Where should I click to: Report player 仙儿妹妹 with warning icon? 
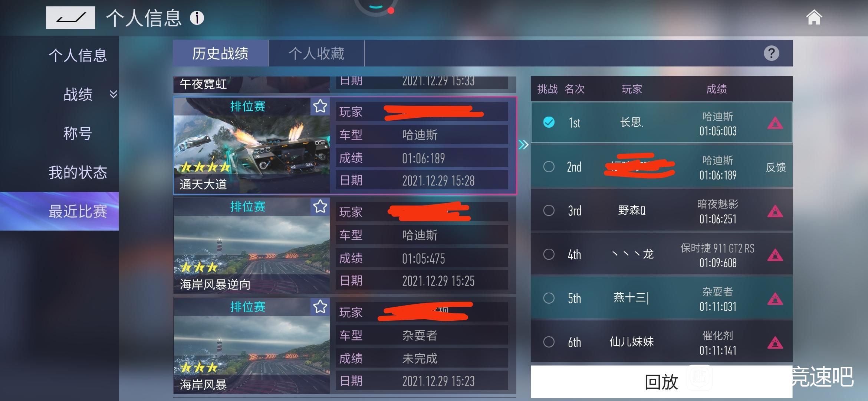(775, 342)
